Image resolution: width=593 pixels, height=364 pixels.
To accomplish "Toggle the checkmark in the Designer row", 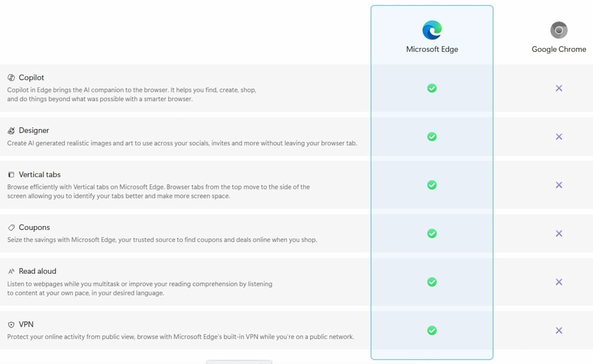I will pyautogui.click(x=432, y=136).
